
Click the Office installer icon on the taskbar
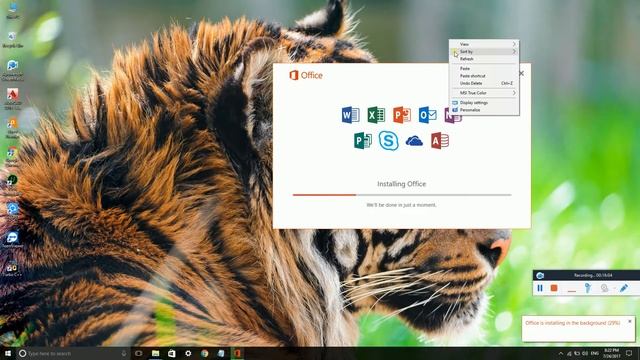coord(237,353)
